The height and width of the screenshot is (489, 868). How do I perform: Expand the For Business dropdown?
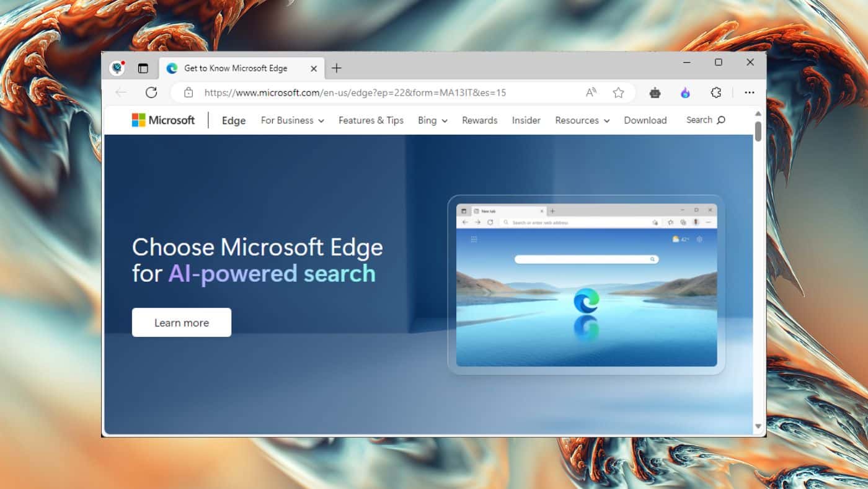point(293,120)
